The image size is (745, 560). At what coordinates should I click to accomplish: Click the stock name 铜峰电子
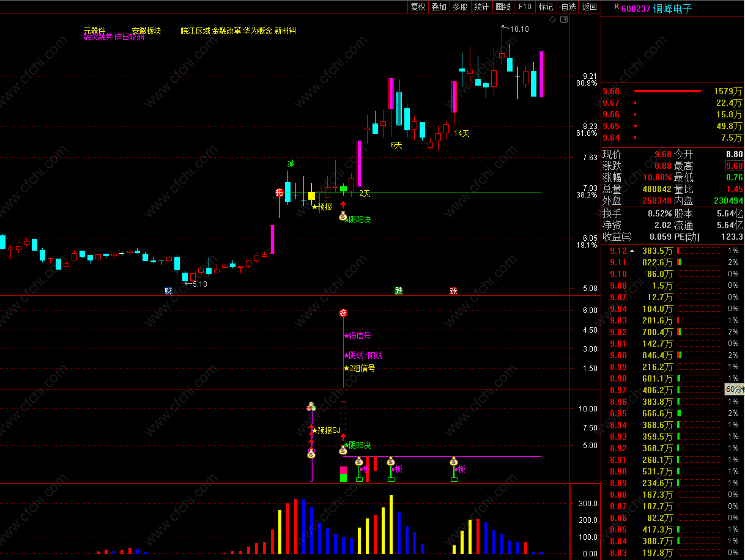tap(672, 9)
